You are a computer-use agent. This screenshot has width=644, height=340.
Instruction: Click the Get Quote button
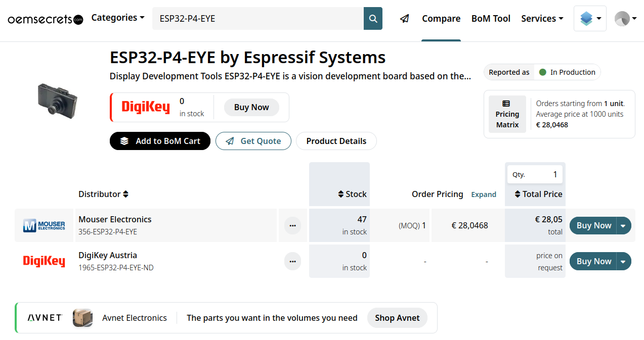pos(253,141)
